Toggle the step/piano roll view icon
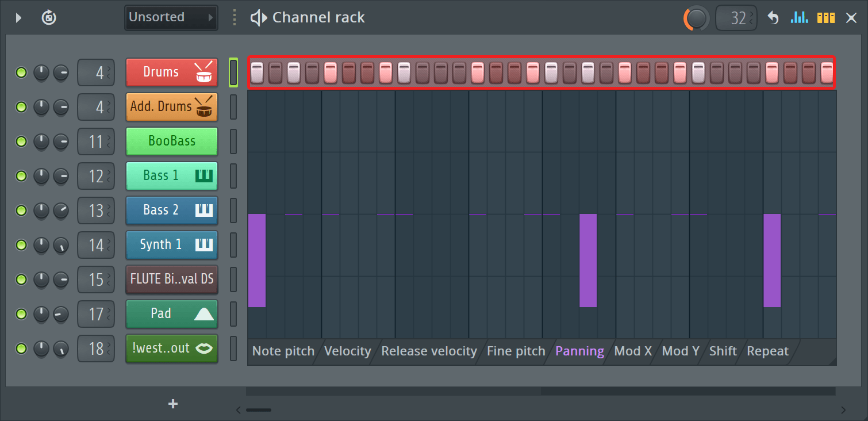This screenshot has height=421, width=868. point(826,18)
